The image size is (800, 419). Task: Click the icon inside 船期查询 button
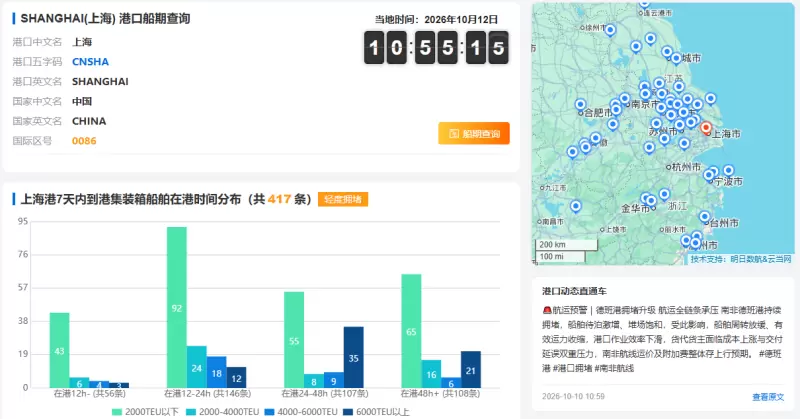(454, 134)
